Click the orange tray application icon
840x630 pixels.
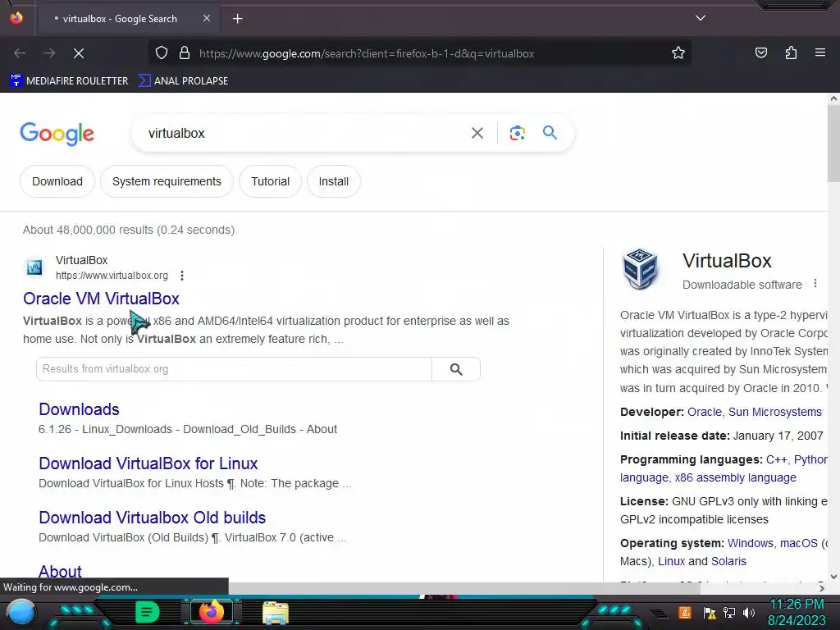(x=685, y=612)
